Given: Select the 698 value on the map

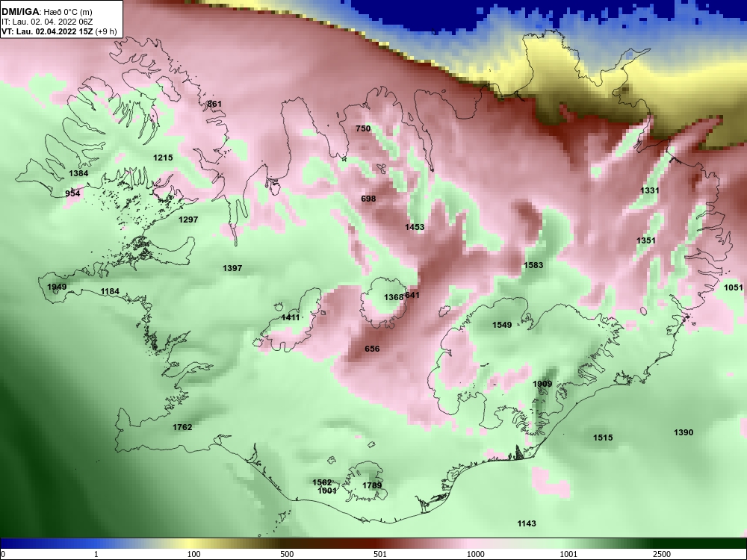Looking at the screenshot, I should [368, 199].
